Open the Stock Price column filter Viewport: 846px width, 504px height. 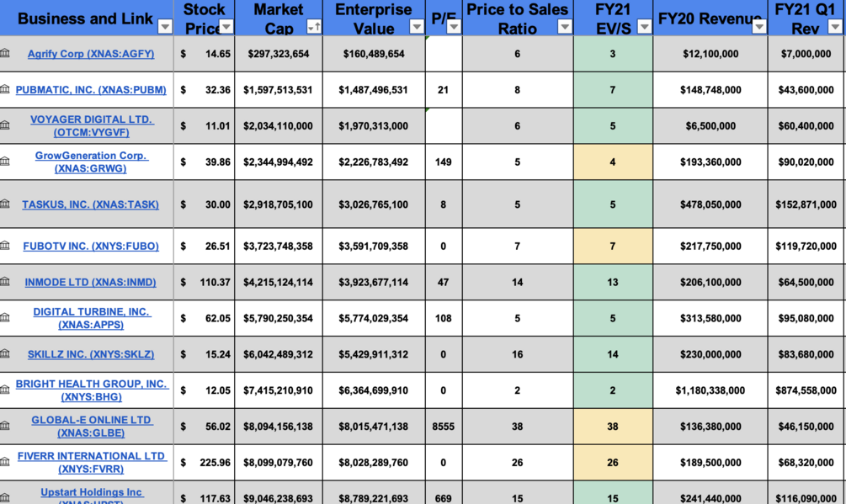[226, 26]
